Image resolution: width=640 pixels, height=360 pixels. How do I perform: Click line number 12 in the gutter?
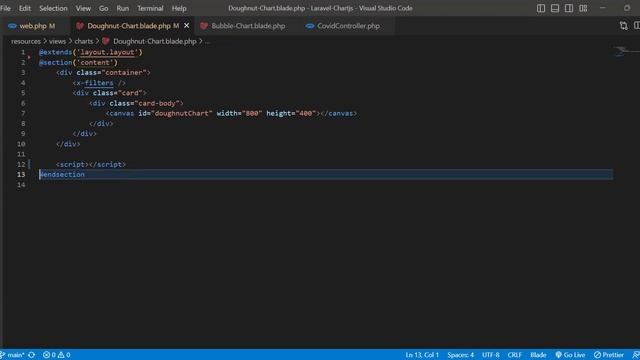21,164
